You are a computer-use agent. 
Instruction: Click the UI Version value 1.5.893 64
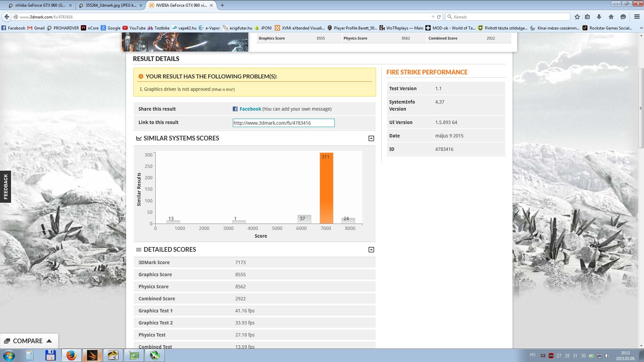(x=446, y=122)
